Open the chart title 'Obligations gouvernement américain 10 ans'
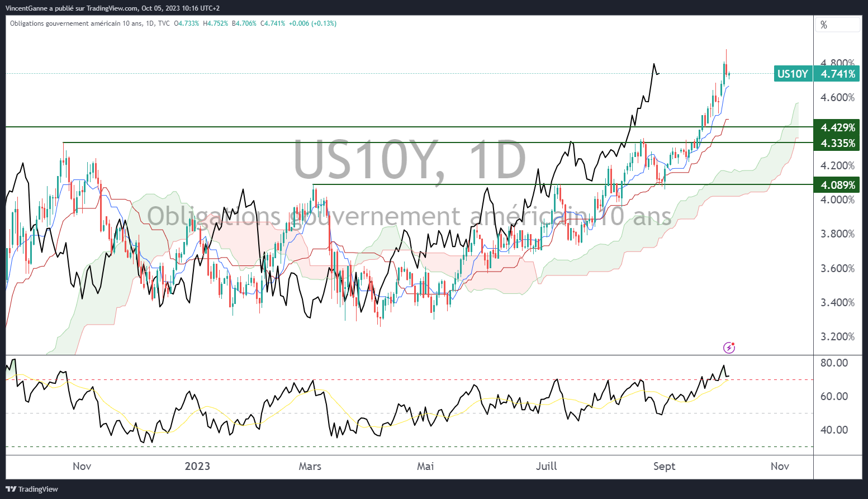This screenshot has height=499, width=868. tap(76, 23)
